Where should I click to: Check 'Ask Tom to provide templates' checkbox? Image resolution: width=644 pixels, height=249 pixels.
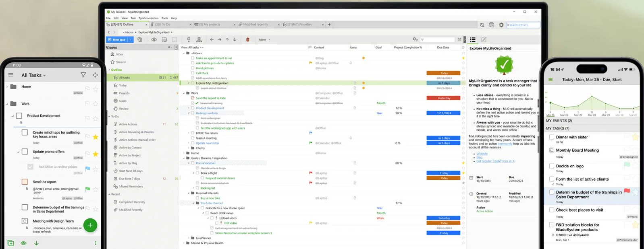[x=193, y=63]
